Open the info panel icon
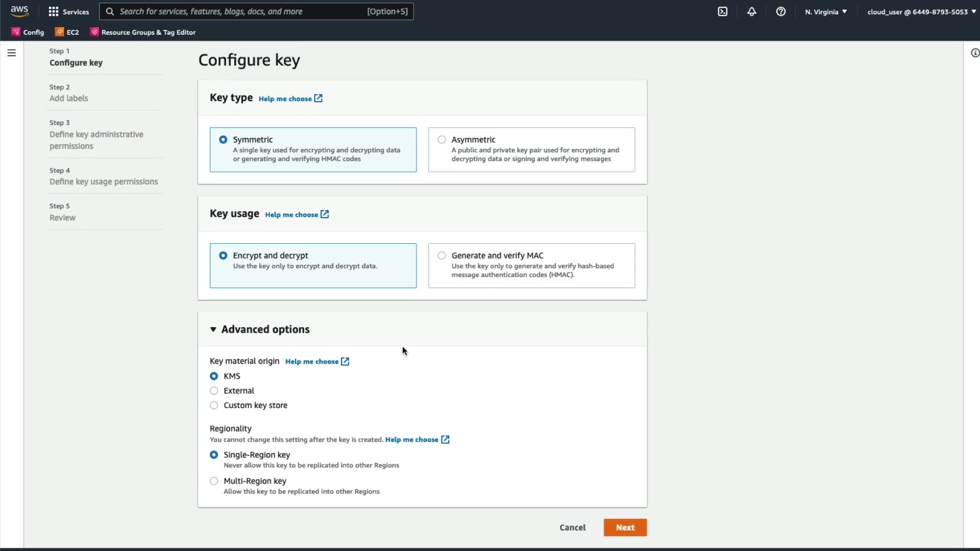The image size is (980, 551). point(974,53)
